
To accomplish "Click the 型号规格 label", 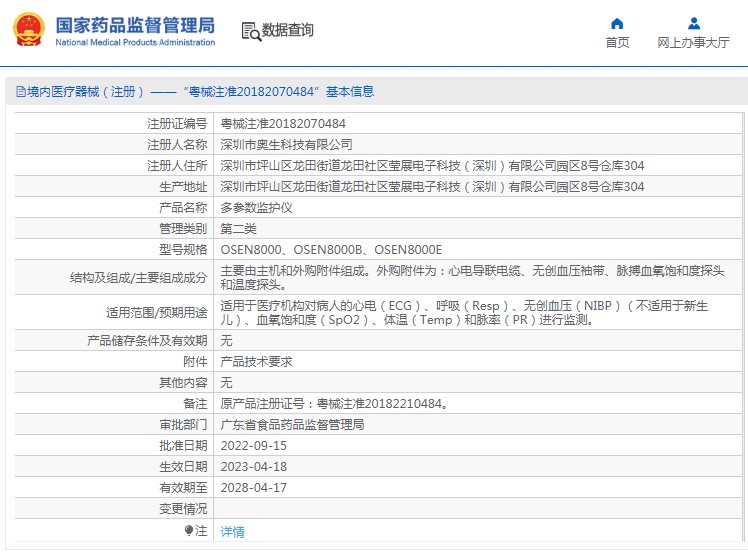I will 183,250.
